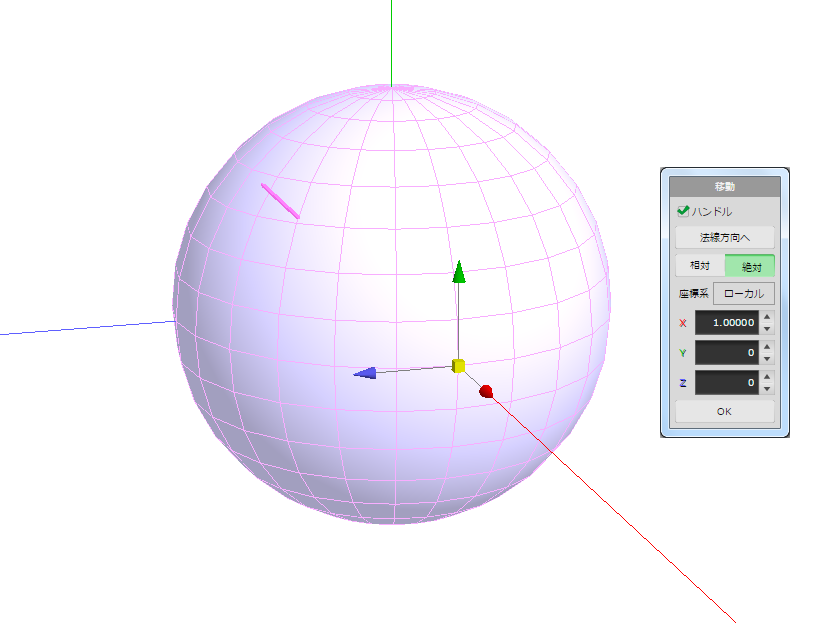The height and width of the screenshot is (626, 837).
Task: Open the ローカル coordinate system selector
Action: tap(743, 294)
